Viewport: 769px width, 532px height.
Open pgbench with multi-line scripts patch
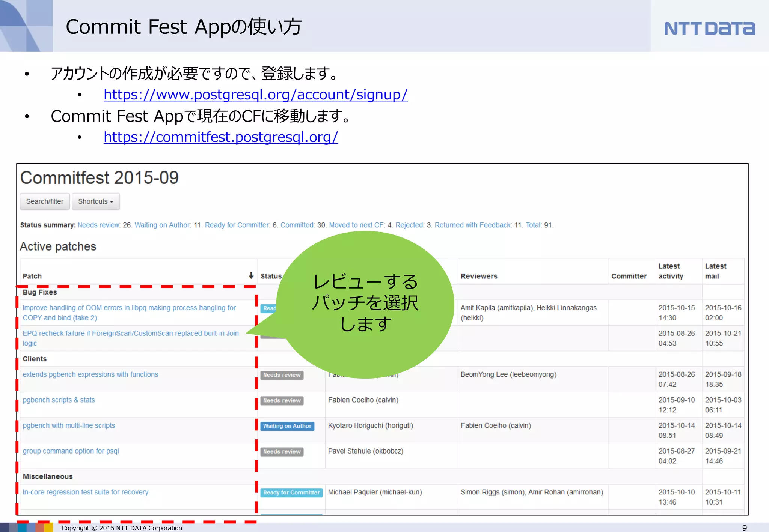[69, 425]
